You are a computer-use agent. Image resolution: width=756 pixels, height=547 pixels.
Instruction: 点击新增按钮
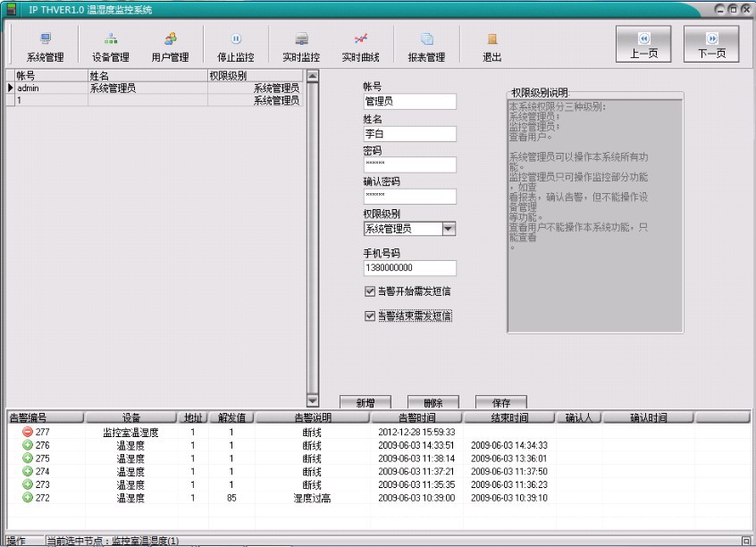367,400
